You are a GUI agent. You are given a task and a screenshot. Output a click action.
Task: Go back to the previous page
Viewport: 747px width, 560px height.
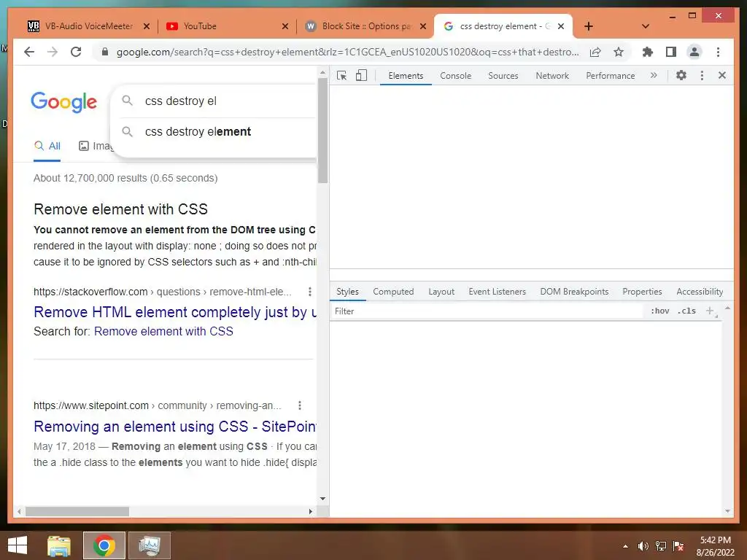[x=29, y=52]
